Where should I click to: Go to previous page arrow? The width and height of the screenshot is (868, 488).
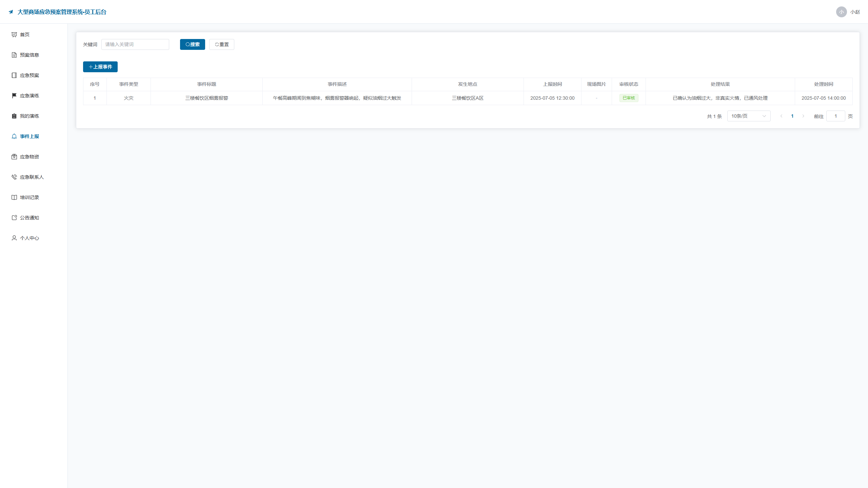click(781, 116)
